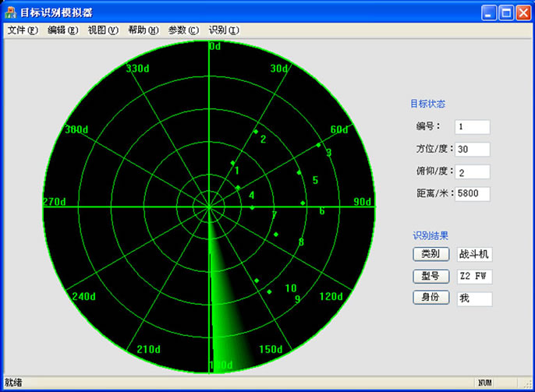The width and height of the screenshot is (535, 392).
Task: Open the 编辑(E) menu
Action: click(62, 30)
